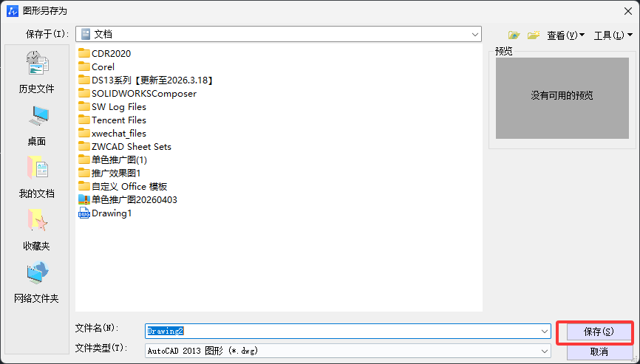Open the 收藏夹 favorites shortcut

(37, 230)
